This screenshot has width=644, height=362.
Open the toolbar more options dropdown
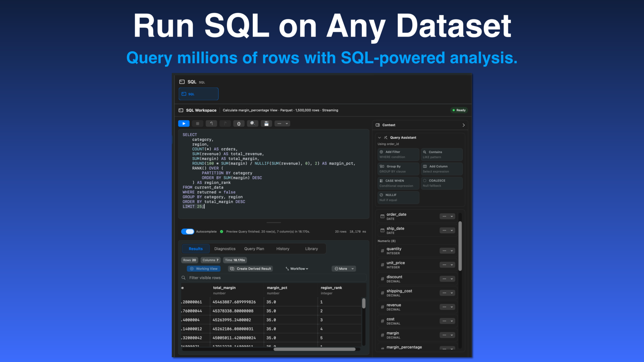tap(282, 123)
